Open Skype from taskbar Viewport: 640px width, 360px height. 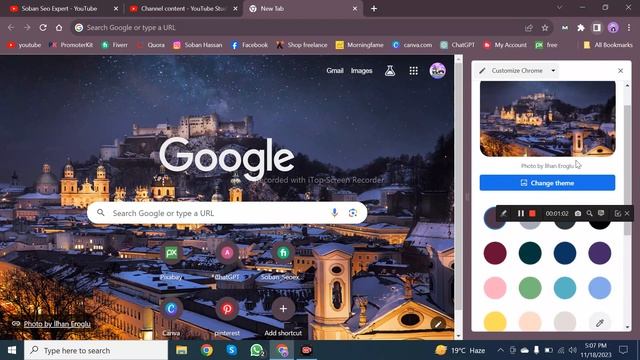231,350
